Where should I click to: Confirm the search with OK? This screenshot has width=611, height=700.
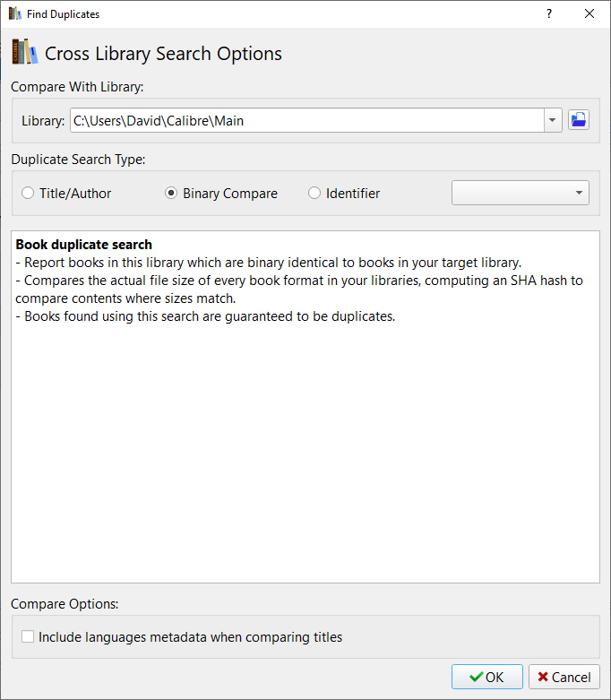click(486, 677)
